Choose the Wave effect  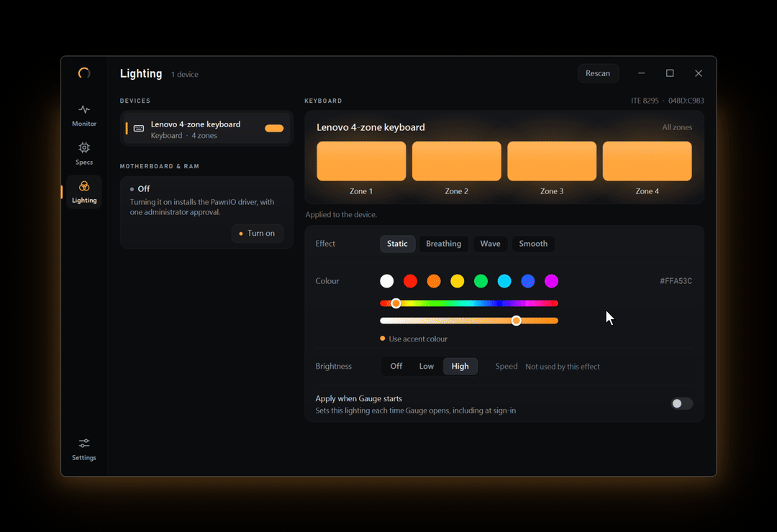(490, 244)
